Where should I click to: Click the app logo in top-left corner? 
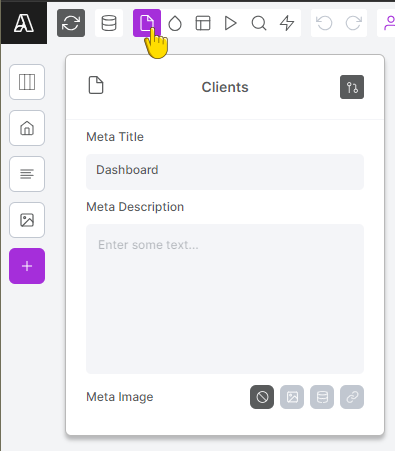24,23
